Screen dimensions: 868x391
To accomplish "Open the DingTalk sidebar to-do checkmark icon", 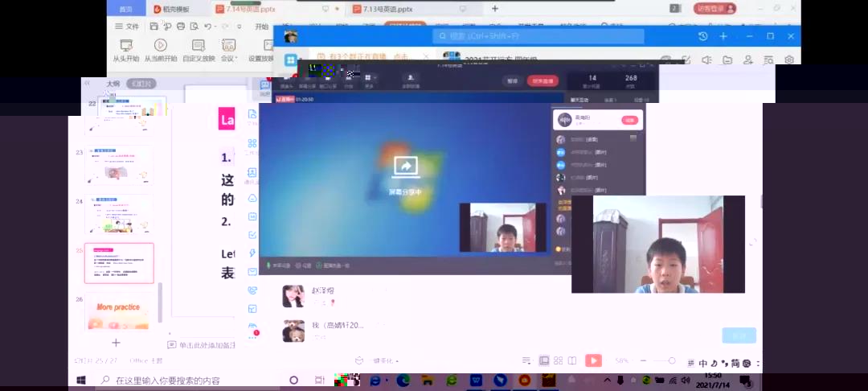I will pos(252,235).
